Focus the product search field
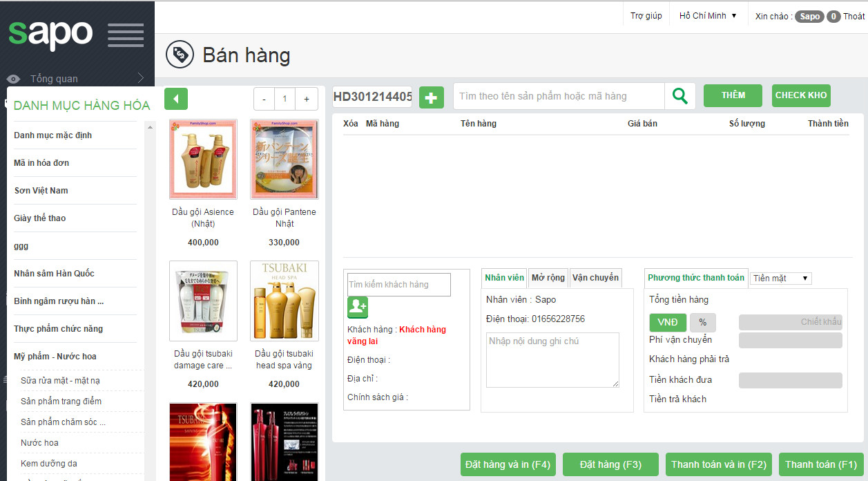Viewport: 868px width, 481px height. click(x=559, y=96)
